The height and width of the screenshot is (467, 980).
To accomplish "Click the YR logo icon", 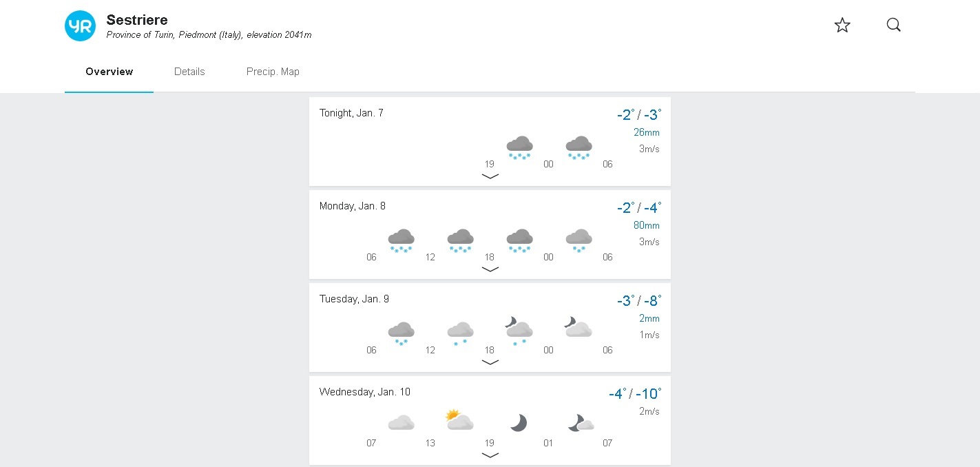I will point(80,26).
